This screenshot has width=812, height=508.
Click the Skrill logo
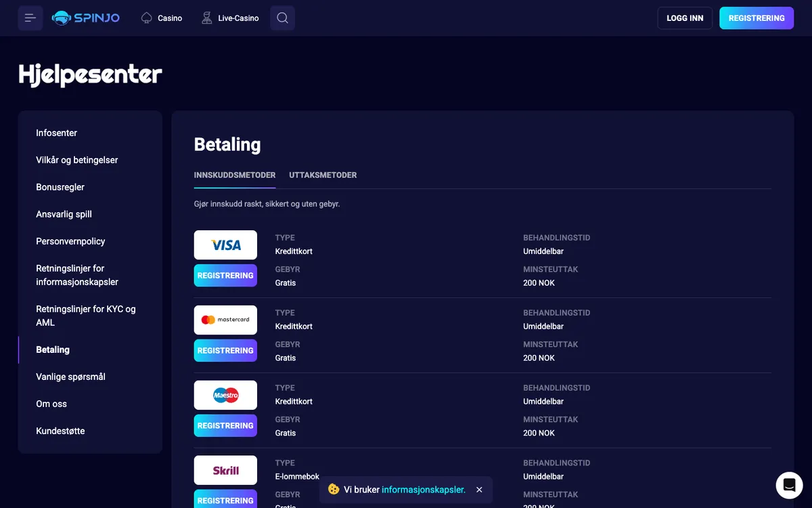(x=225, y=470)
